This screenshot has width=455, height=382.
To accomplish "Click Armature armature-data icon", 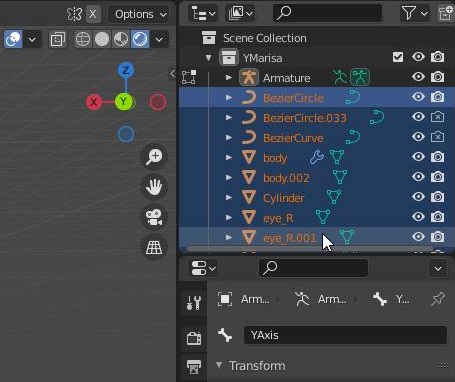I will pyautogui.click(x=360, y=77).
